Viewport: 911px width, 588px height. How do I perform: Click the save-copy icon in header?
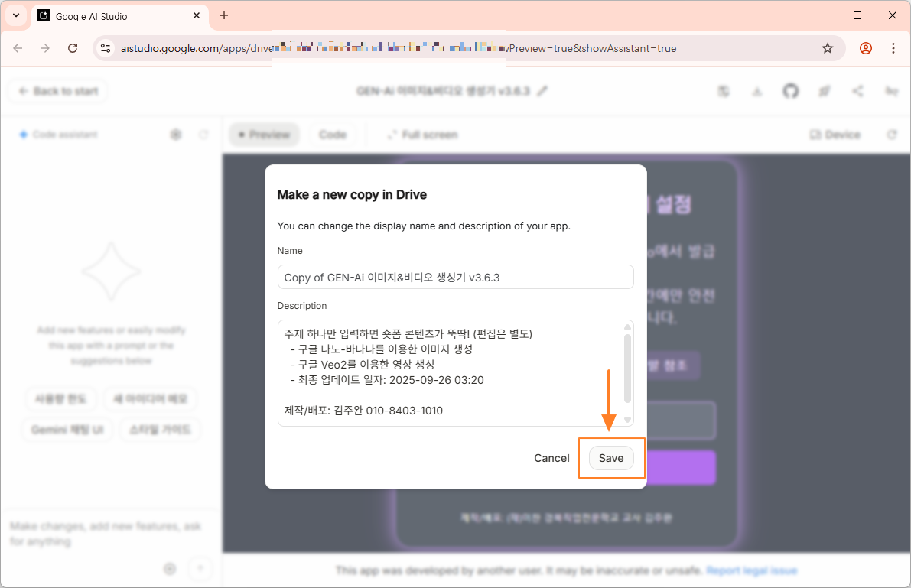tap(724, 91)
